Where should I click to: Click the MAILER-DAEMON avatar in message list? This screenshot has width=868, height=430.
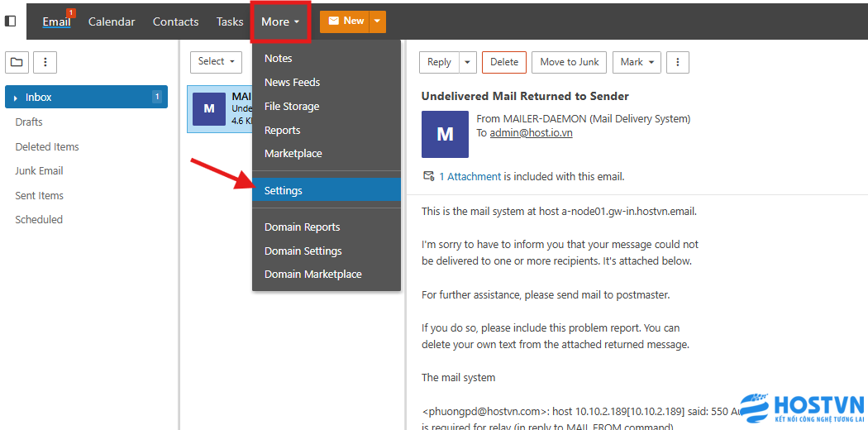[x=209, y=109]
